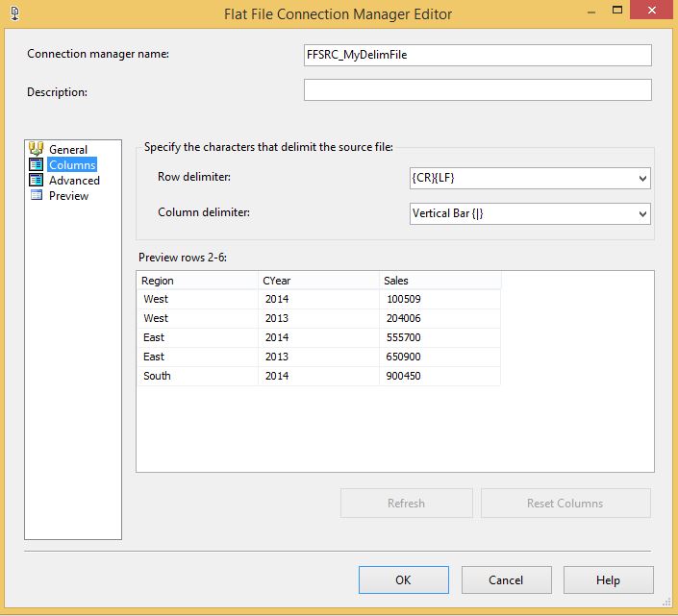
Task: Select the General page label
Action: tap(68, 150)
